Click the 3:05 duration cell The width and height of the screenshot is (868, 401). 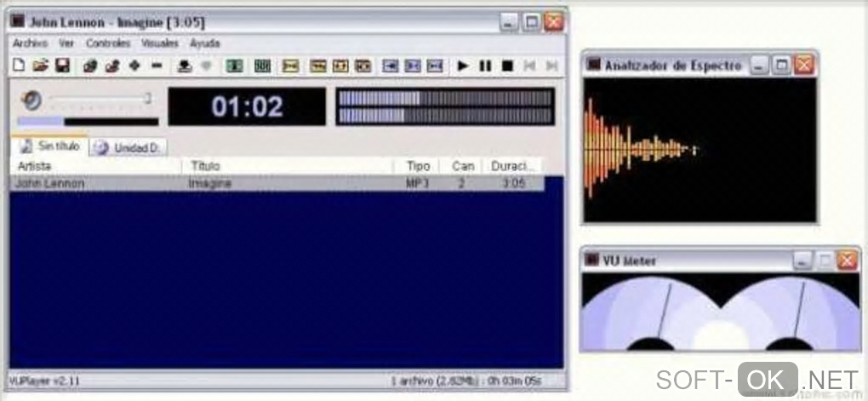tap(513, 183)
